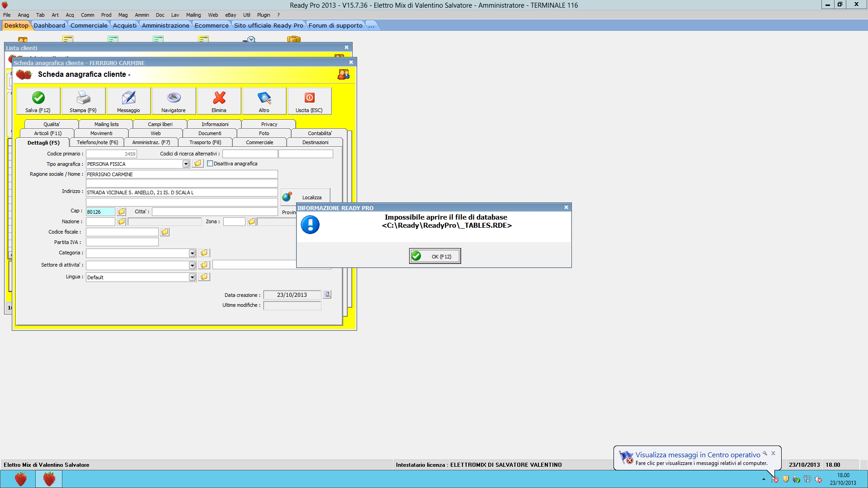
Task: Open the Plugin menu
Action: (x=264, y=15)
